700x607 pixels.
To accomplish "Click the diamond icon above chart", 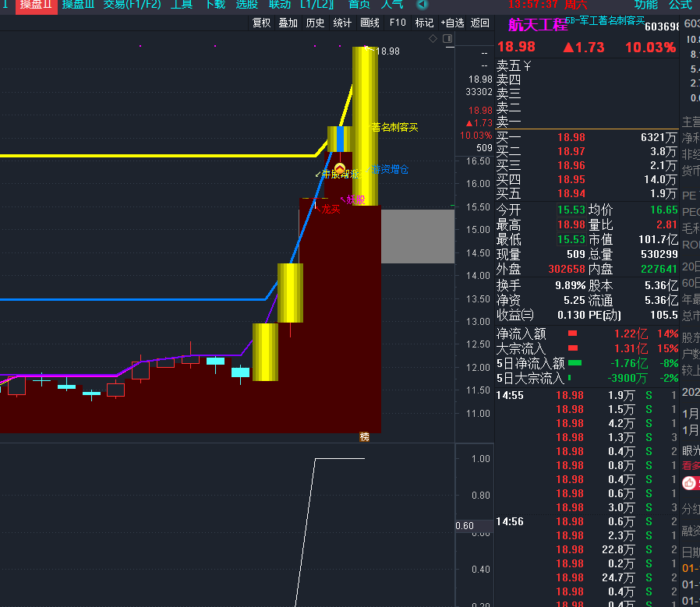I will pos(433,39).
